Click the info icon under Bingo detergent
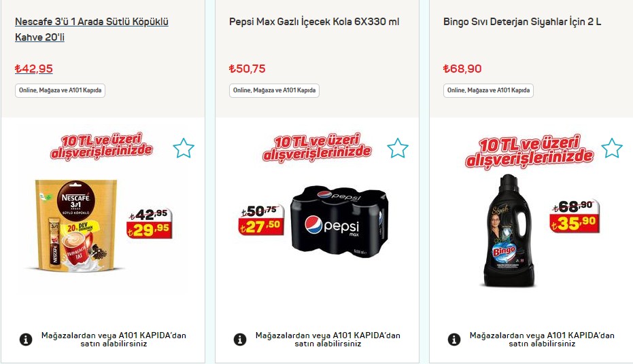633x364 pixels. 454,340
